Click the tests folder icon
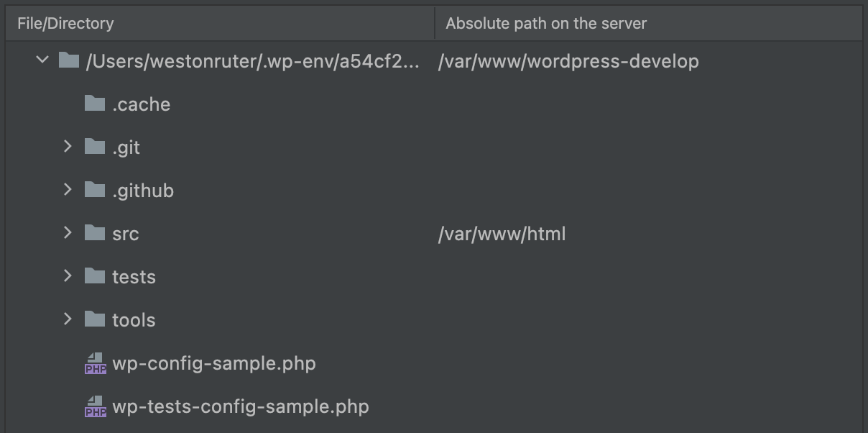The height and width of the screenshot is (433, 868). [95, 276]
